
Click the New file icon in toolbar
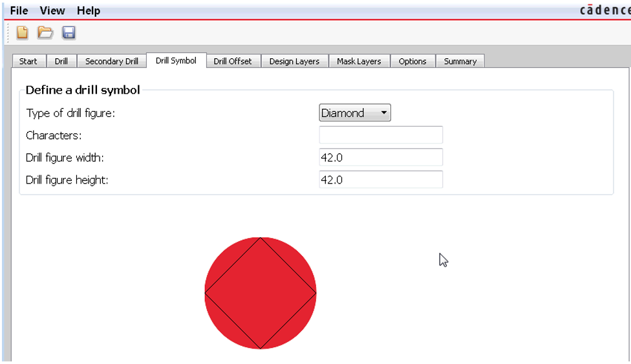(23, 32)
